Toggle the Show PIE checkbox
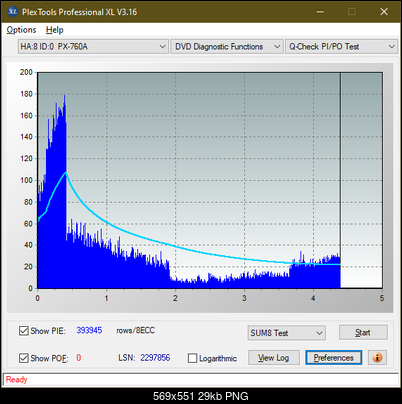Screen dimensions: 402x404 coord(24,331)
